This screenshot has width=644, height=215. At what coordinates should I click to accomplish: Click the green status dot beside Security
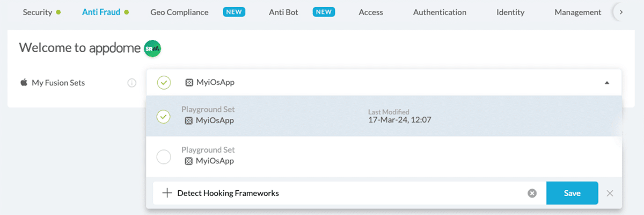pos(58,12)
